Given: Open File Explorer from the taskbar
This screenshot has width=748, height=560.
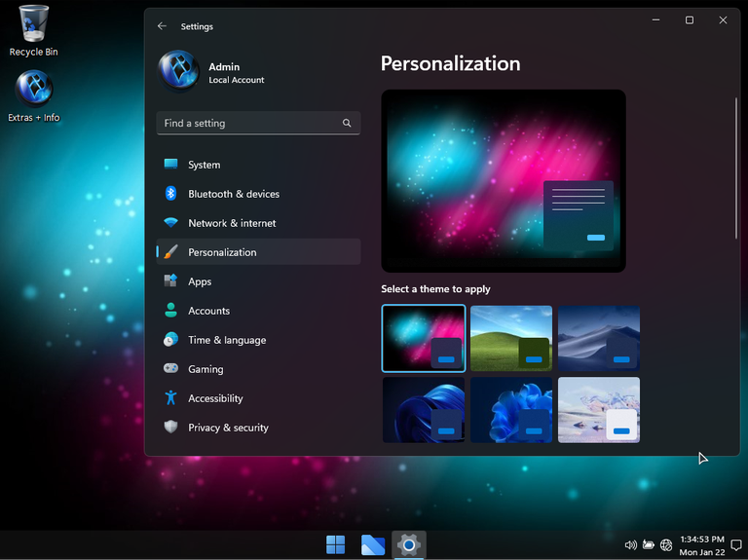Looking at the screenshot, I should (372, 544).
